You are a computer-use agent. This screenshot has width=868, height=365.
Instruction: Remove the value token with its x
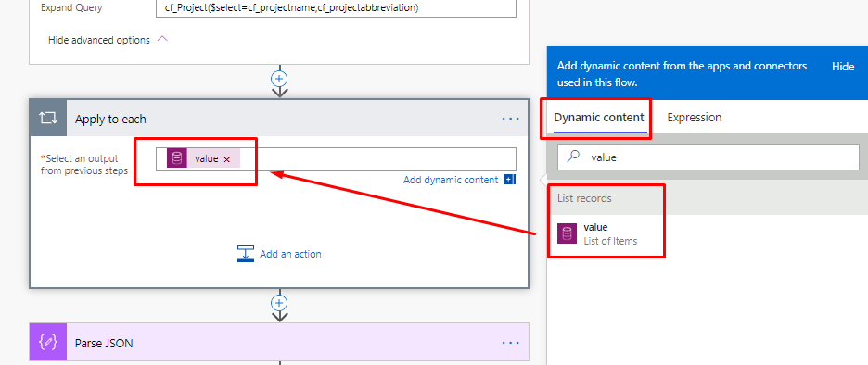(x=226, y=159)
